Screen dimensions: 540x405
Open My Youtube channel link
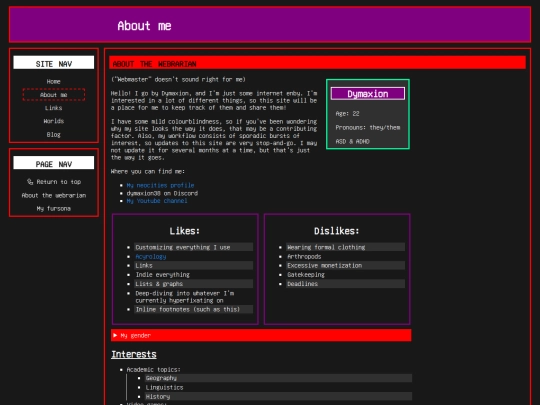click(157, 201)
